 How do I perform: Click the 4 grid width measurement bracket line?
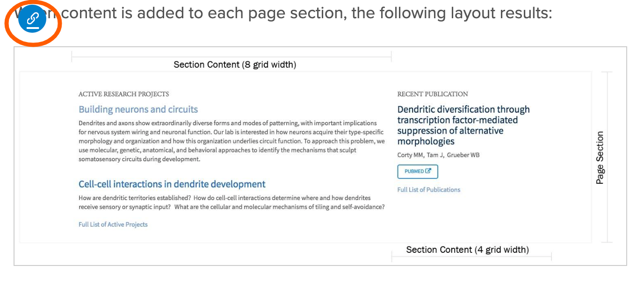coord(471,257)
